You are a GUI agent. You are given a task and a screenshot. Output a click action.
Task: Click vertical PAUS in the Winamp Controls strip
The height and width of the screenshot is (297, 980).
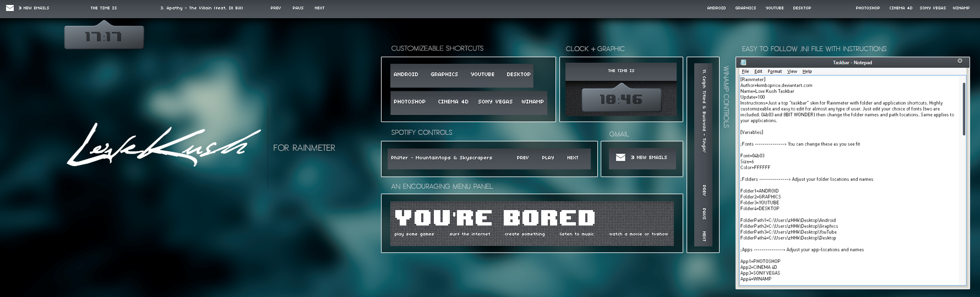[x=704, y=213]
